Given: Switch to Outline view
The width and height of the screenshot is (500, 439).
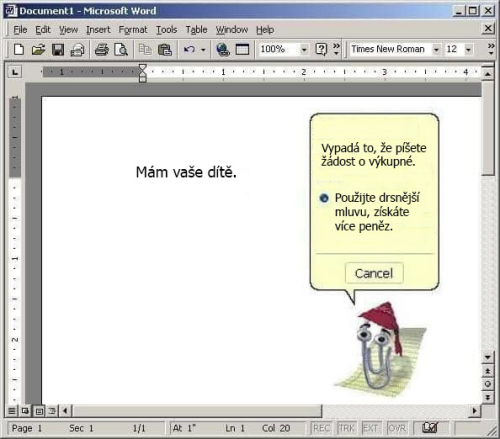Looking at the screenshot, I should click(x=52, y=411).
